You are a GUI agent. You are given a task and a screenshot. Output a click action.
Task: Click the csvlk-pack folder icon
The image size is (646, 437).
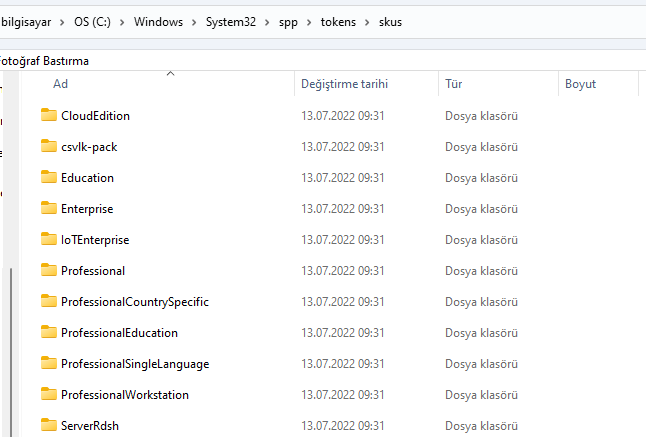(49, 146)
